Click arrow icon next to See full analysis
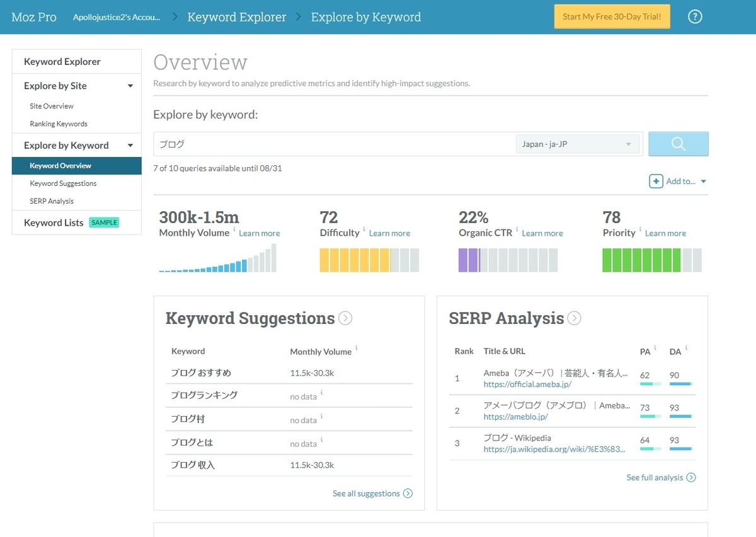The width and height of the screenshot is (756, 537). click(x=691, y=478)
